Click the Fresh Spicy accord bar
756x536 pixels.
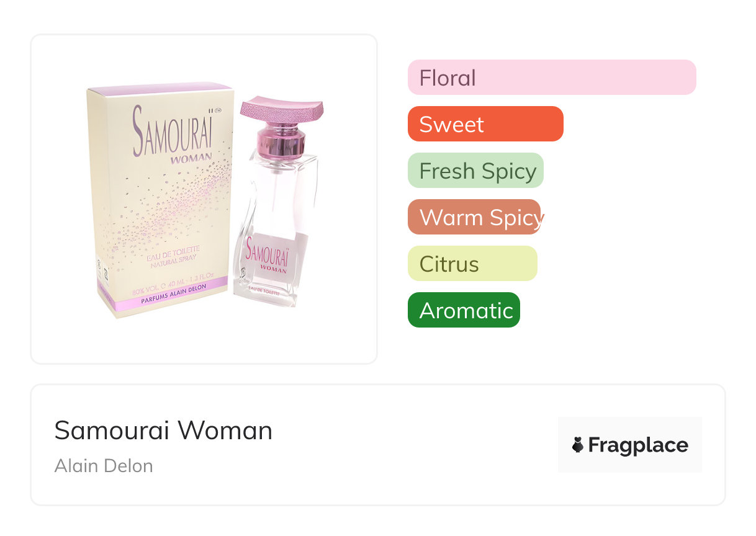[x=475, y=171]
